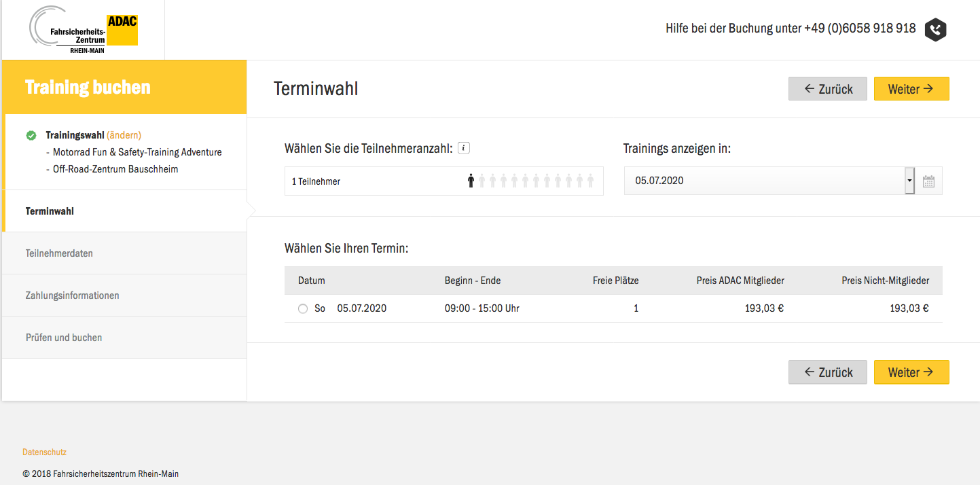This screenshot has width=980, height=485.
Task: Open the Datenschutz footer link
Action: point(44,452)
